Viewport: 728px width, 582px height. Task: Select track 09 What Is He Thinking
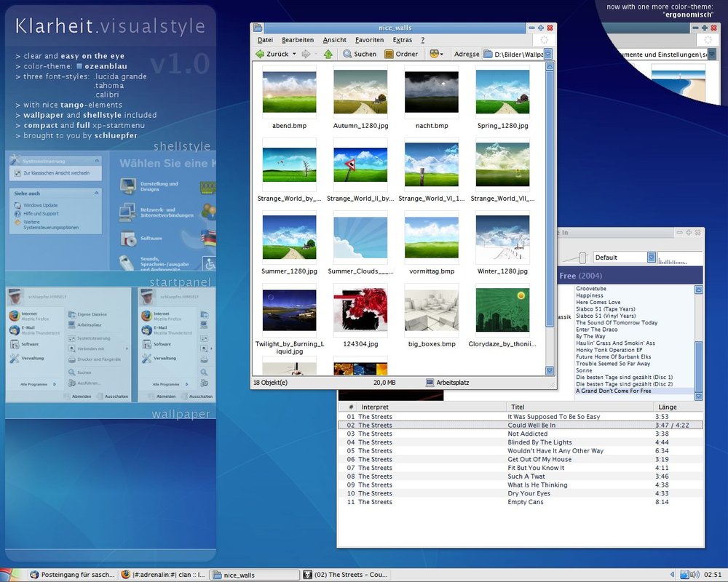537,485
